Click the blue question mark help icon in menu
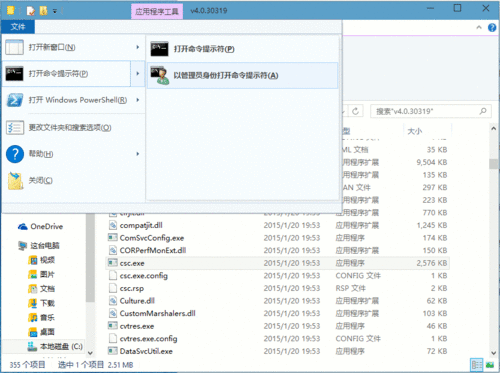500x373 pixels. [15, 154]
